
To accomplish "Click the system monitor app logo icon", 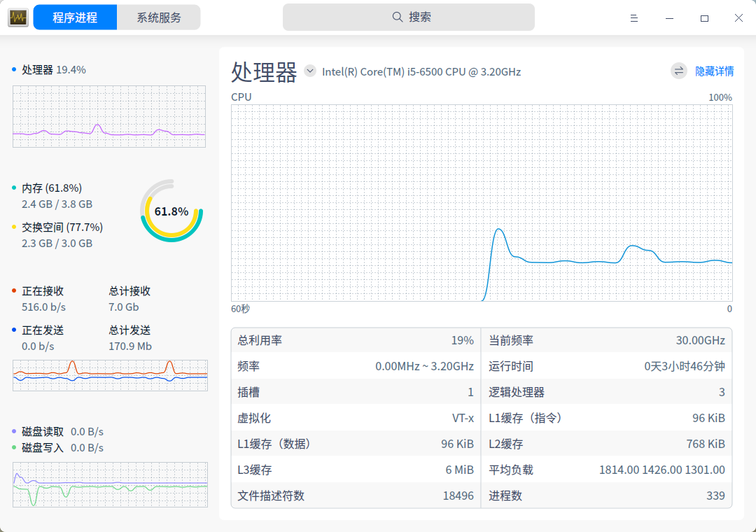I will pyautogui.click(x=17, y=17).
